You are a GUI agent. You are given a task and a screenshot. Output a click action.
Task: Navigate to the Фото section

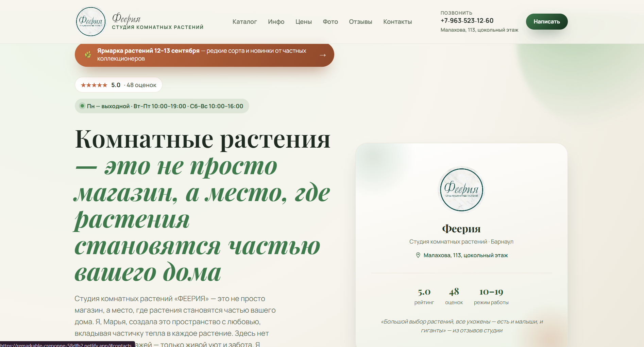pyautogui.click(x=331, y=22)
